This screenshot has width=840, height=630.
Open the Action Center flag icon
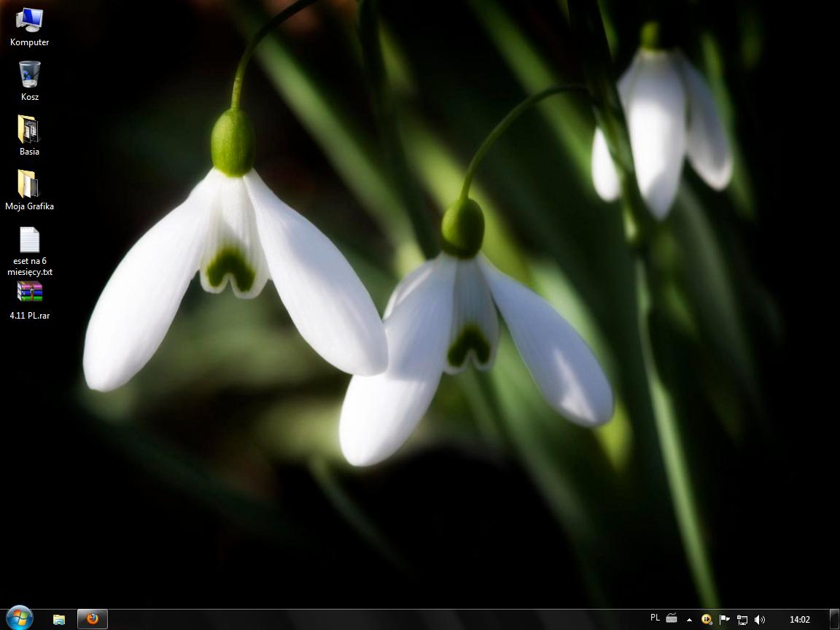(724, 620)
